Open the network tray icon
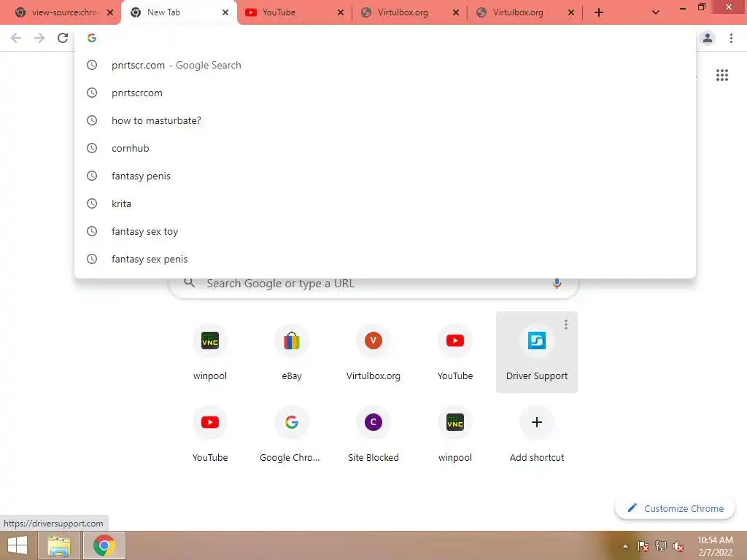Image resolution: width=747 pixels, height=560 pixels. click(661, 546)
